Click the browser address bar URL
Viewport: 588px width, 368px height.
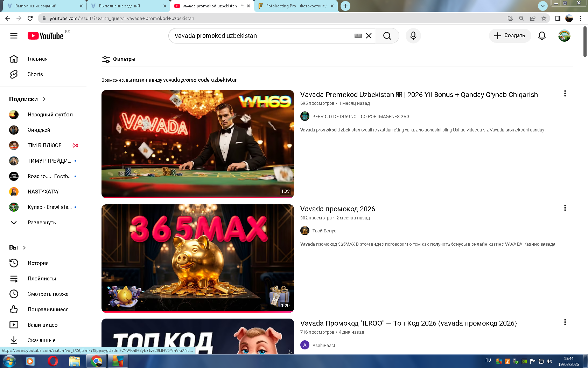(x=122, y=18)
